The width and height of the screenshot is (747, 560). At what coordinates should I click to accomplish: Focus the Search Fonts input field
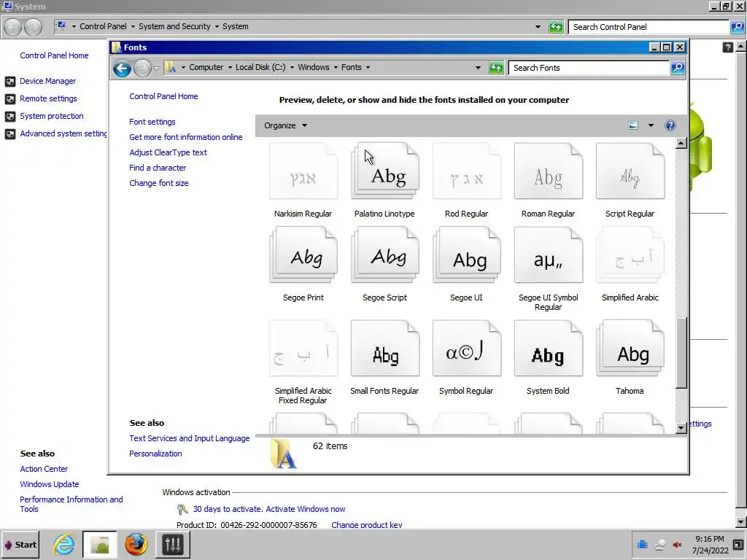589,68
